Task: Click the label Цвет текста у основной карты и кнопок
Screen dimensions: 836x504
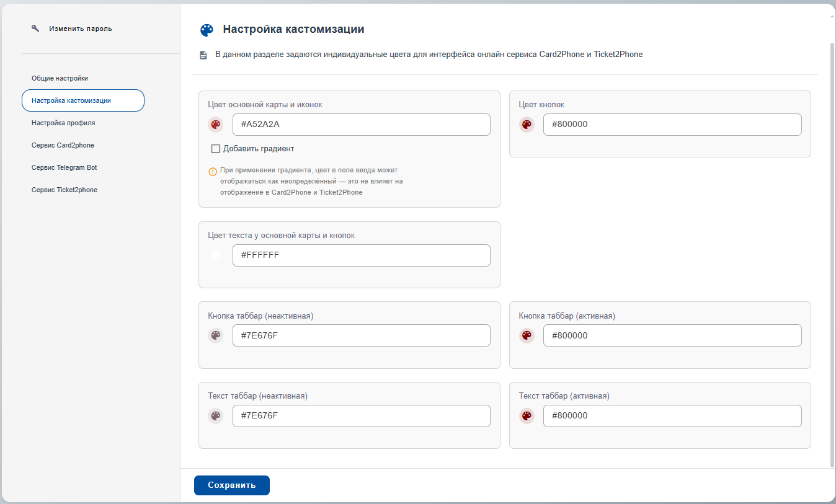Action: click(x=282, y=236)
